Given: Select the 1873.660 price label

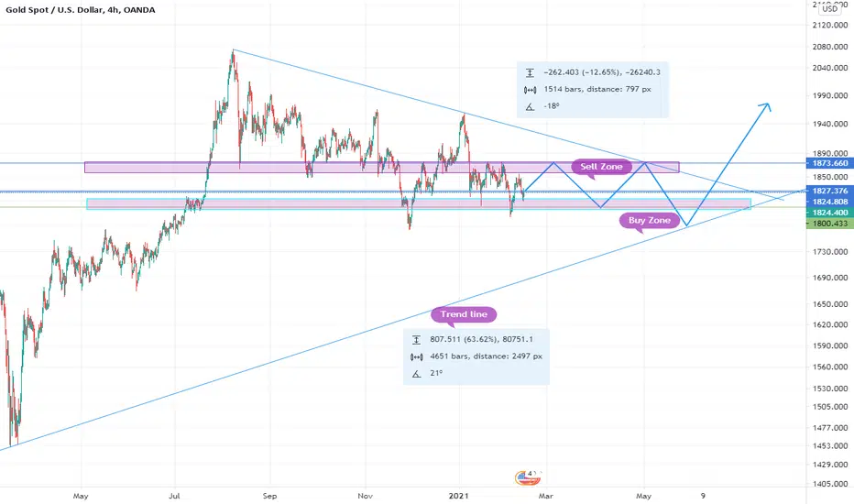Looking at the screenshot, I should tap(830, 163).
